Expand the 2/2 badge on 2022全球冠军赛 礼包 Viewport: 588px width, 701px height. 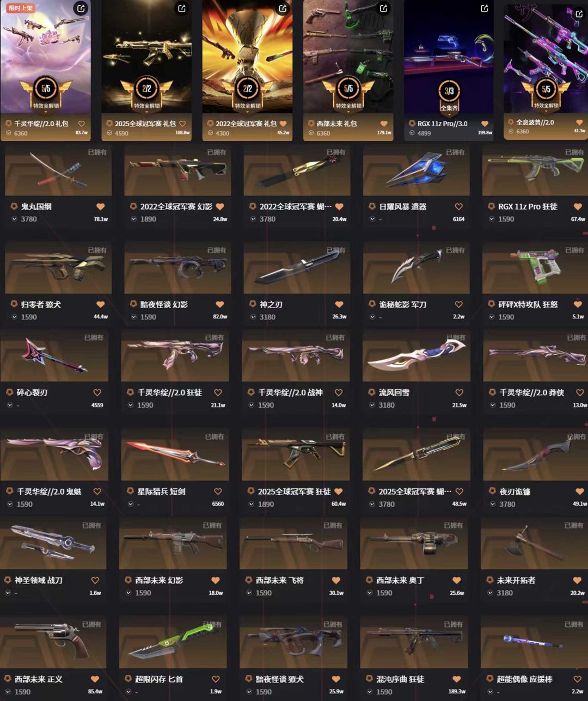[x=247, y=93]
